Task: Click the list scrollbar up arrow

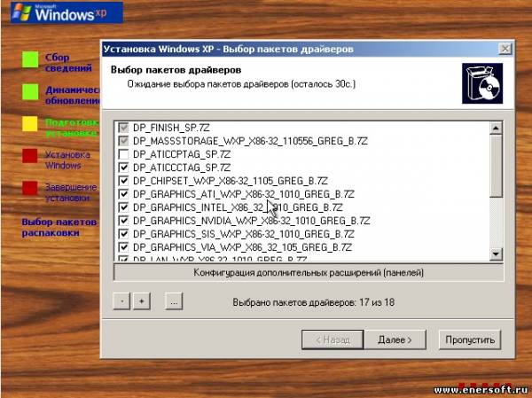Action: (496, 129)
